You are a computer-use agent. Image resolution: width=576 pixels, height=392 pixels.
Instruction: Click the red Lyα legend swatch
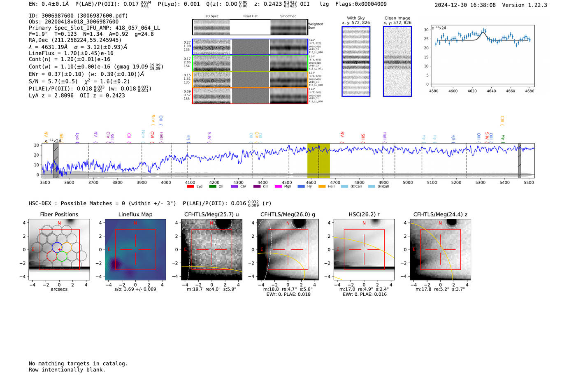pyautogui.click(x=190, y=186)
